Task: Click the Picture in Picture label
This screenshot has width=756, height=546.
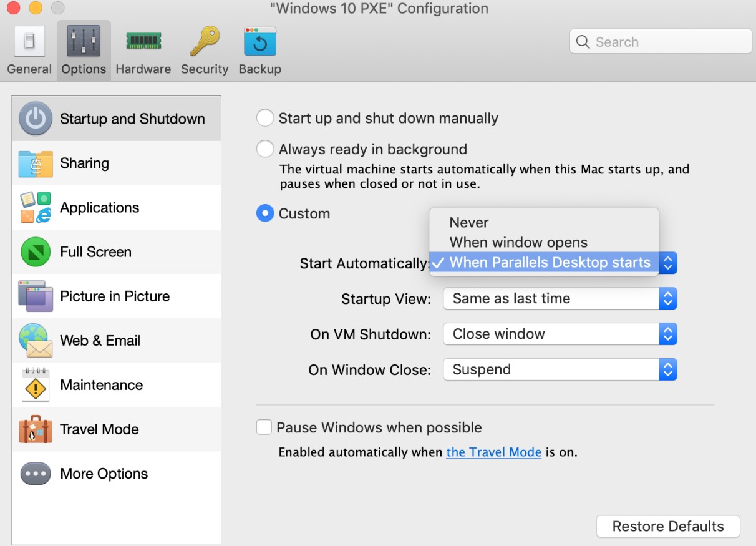Action: point(115,296)
